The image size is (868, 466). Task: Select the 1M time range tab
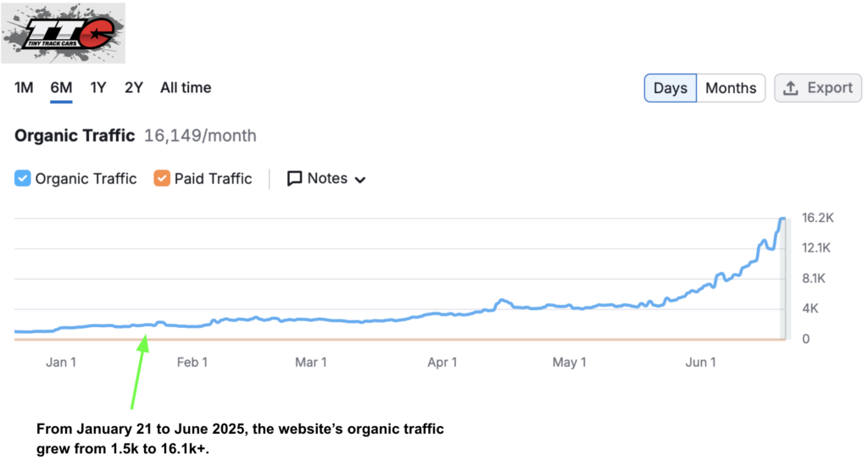point(24,87)
